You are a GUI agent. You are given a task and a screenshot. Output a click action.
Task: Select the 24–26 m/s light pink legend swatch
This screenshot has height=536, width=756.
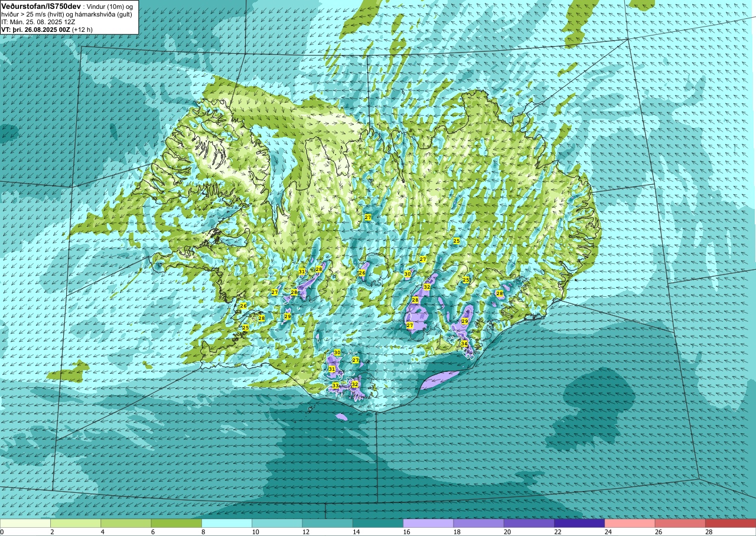click(630, 523)
